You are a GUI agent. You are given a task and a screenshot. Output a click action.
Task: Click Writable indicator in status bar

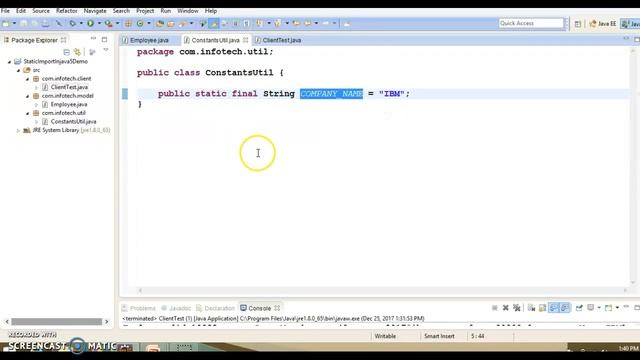385,336
